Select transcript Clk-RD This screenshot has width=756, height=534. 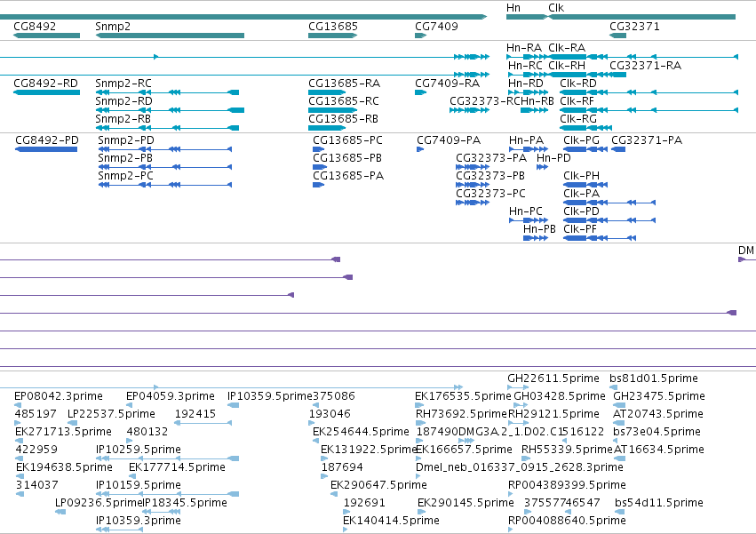coord(578,84)
